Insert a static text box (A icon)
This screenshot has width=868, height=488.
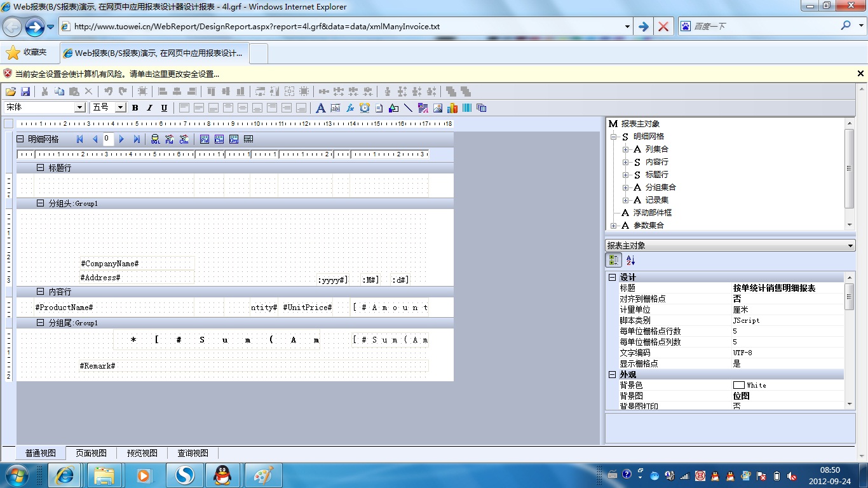321,108
